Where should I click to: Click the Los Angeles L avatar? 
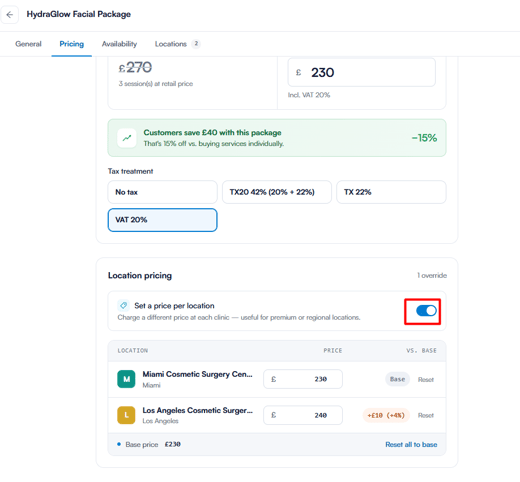pos(126,415)
